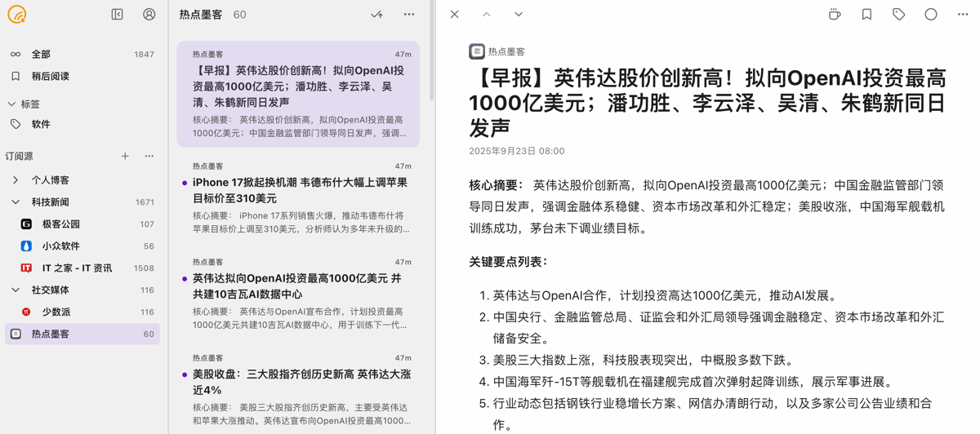Image resolution: width=980 pixels, height=434 pixels.
Task: Click the 软件 tag icon
Action: point(16,124)
